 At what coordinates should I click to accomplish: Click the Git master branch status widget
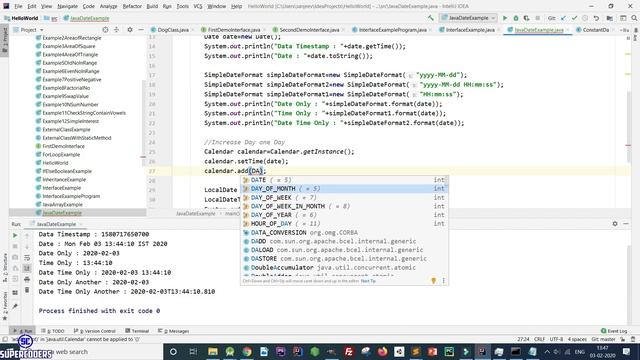[603, 339]
